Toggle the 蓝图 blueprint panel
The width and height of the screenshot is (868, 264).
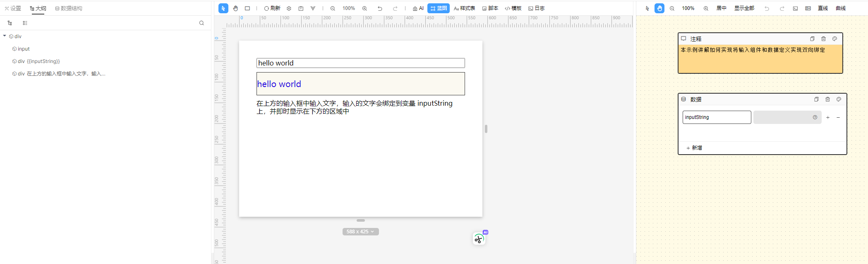point(439,8)
